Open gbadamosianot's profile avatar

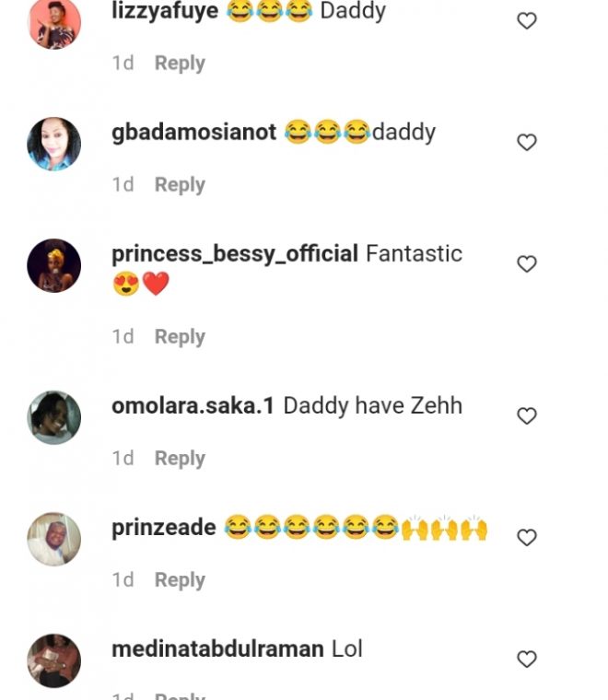(x=54, y=144)
